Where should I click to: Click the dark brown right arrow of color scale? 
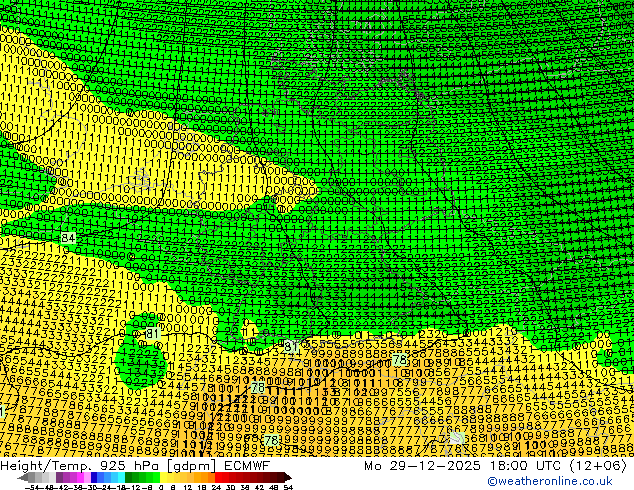(288, 478)
